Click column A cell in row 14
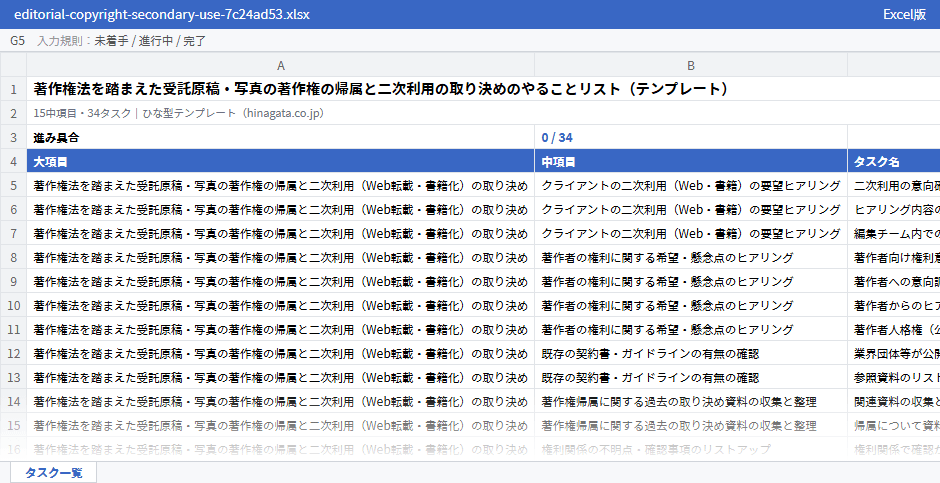This screenshot has height=483, width=940. pyautogui.click(x=281, y=402)
